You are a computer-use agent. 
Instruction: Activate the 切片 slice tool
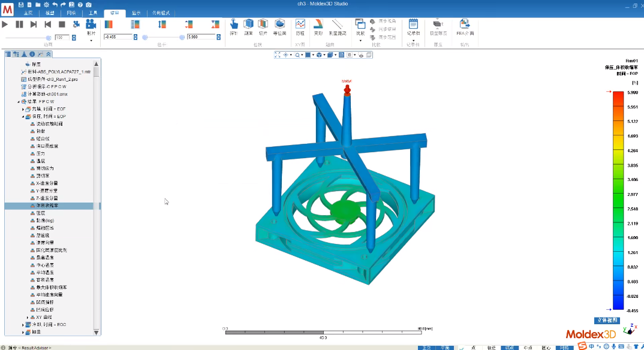[x=263, y=27]
